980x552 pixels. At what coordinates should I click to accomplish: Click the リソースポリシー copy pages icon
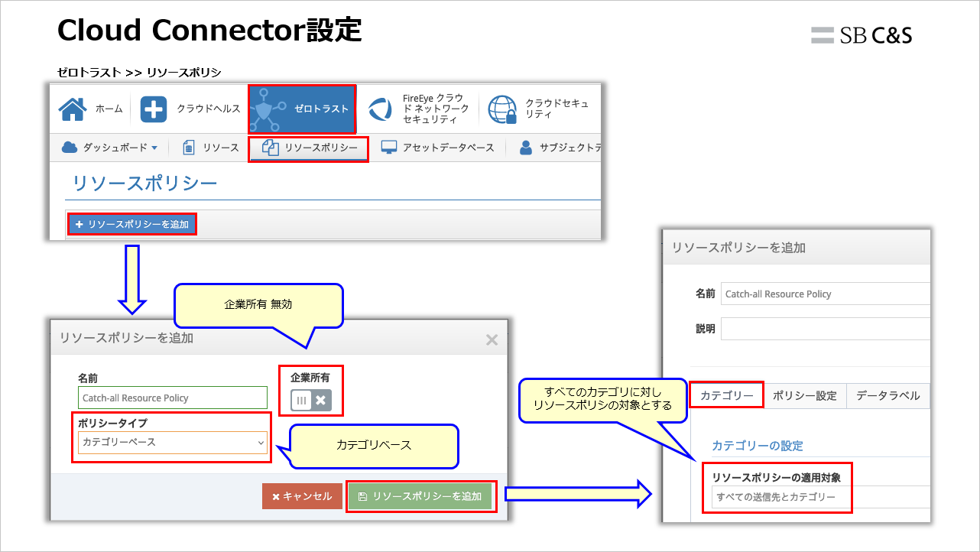pyautogui.click(x=271, y=148)
